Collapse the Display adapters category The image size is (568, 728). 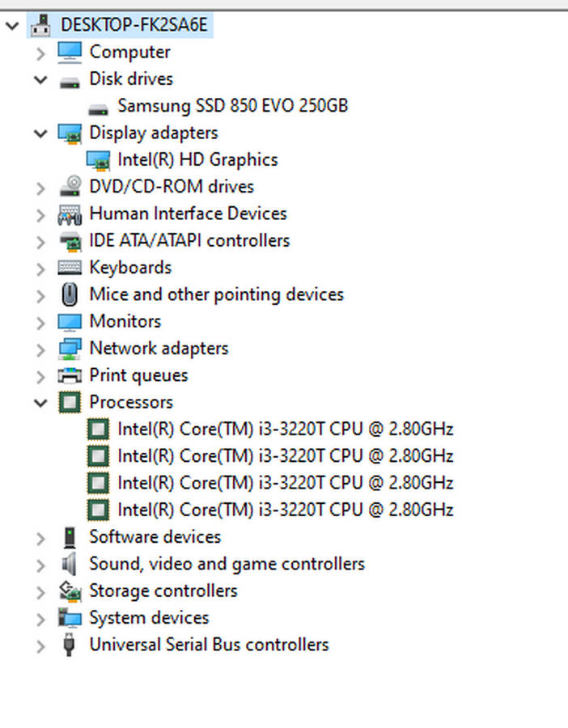(40, 133)
